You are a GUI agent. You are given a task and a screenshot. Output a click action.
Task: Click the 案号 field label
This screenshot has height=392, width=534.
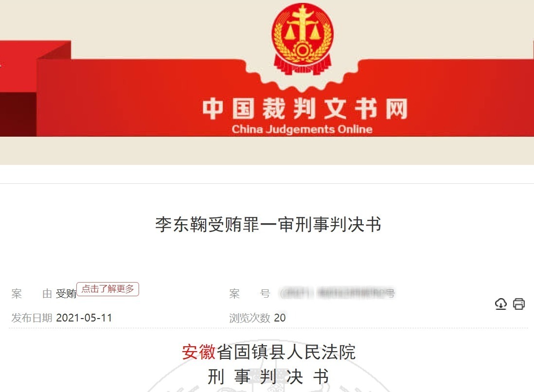249,294
